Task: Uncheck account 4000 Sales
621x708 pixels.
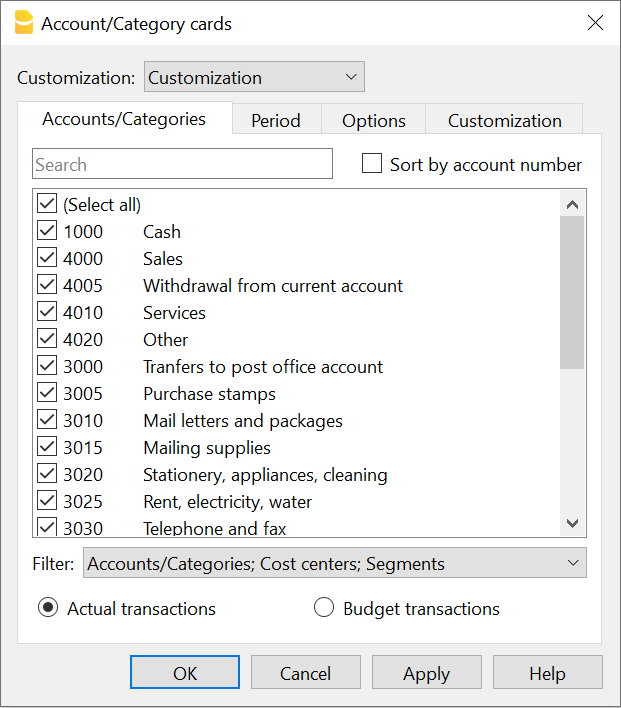Action: (47, 258)
